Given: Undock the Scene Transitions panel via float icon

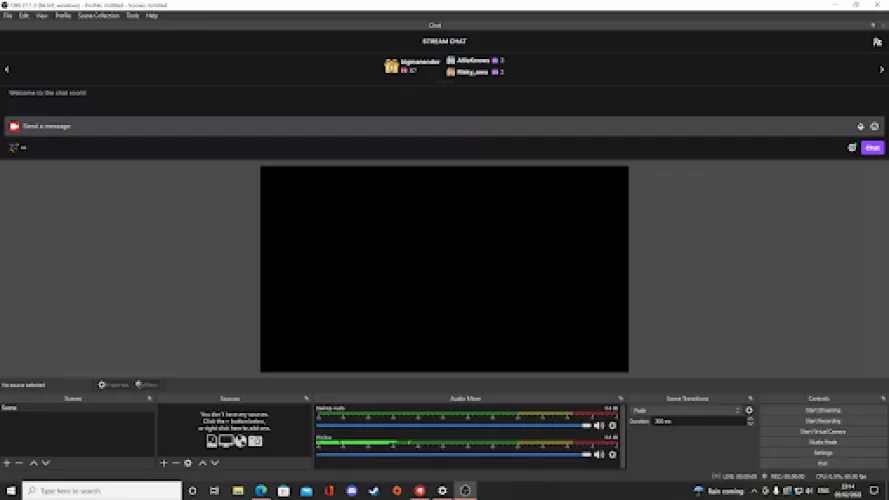Looking at the screenshot, I should tap(751, 399).
